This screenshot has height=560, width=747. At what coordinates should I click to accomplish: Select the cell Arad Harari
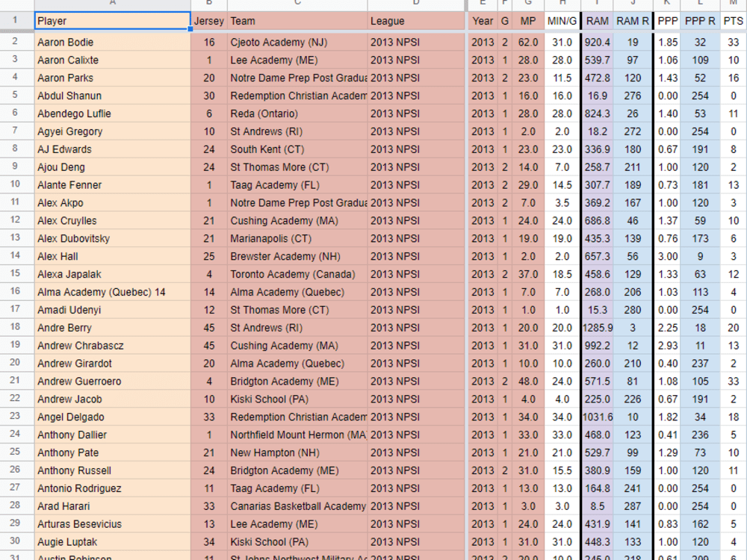(113, 506)
